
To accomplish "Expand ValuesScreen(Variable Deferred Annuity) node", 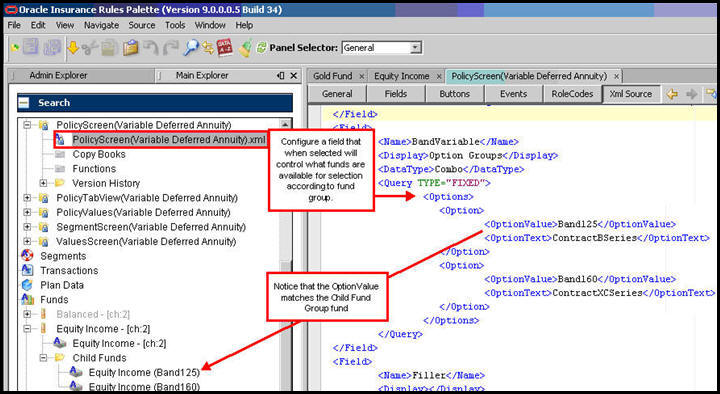I will [27, 242].
